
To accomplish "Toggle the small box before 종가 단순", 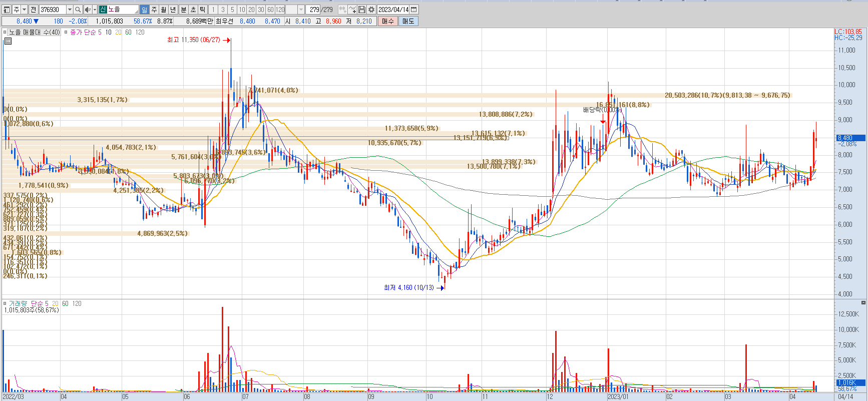I will [x=66, y=32].
